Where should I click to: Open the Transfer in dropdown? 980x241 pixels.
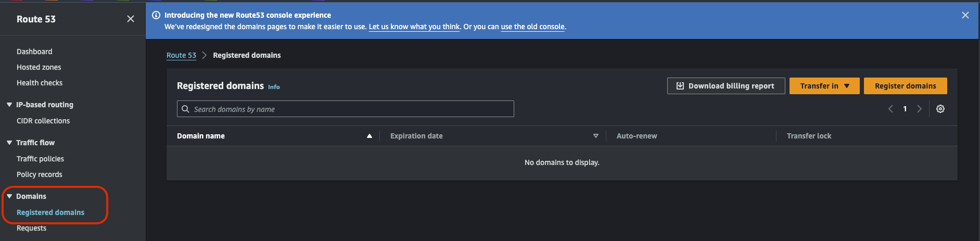(x=824, y=86)
